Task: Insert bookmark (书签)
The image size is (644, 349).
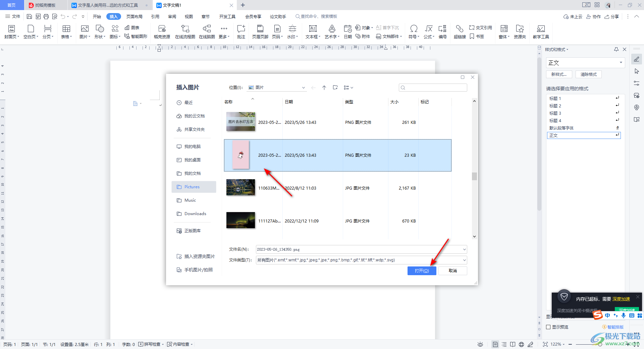Action: (477, 36)
